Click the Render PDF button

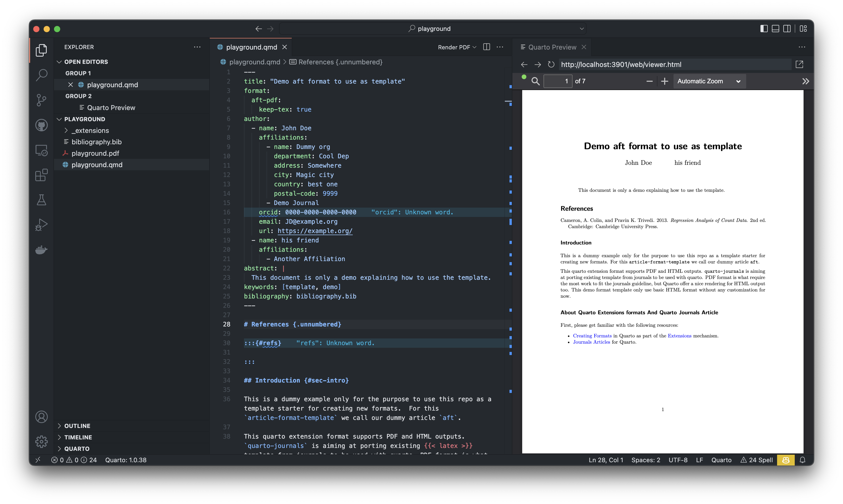coord(454,47)
